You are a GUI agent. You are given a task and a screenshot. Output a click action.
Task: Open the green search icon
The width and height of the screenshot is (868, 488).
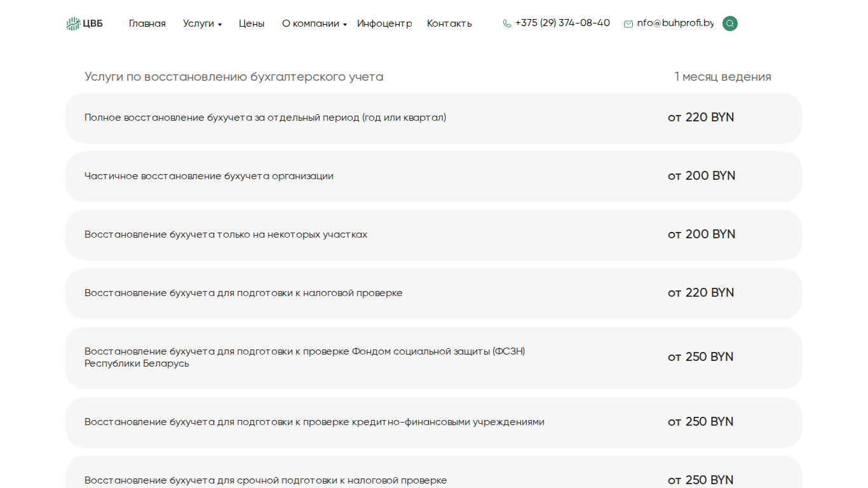(730, 24)
